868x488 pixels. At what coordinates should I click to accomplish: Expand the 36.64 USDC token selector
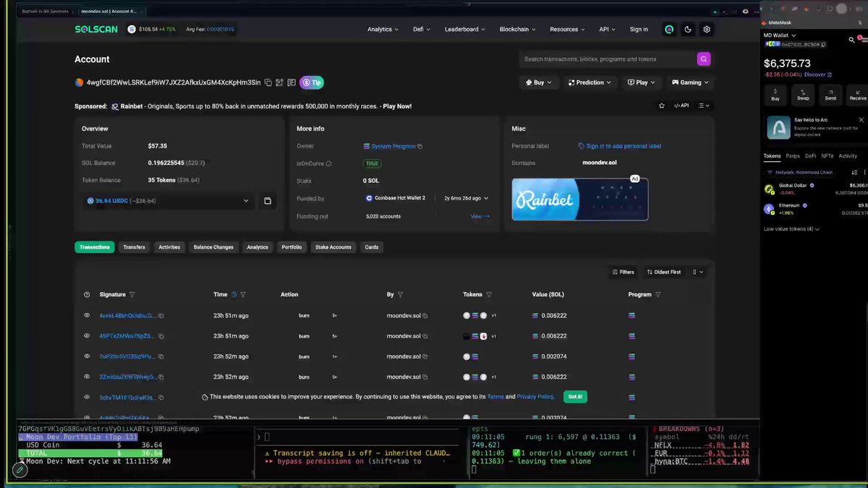[168, 201]
